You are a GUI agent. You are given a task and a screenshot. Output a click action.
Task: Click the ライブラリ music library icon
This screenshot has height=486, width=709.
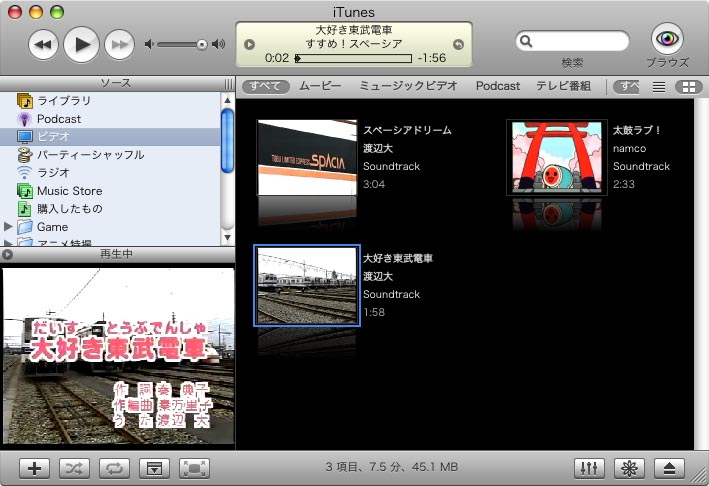[x=24, y=101]
